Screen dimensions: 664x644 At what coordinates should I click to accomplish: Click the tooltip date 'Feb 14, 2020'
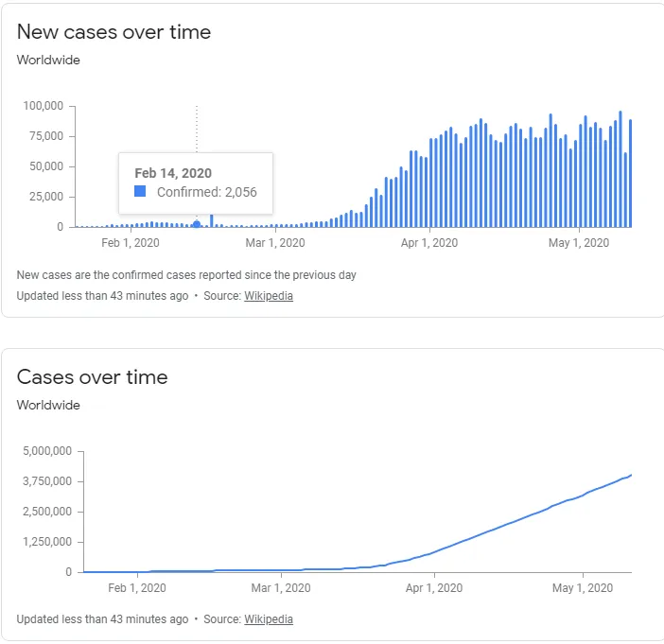point(173,173)
